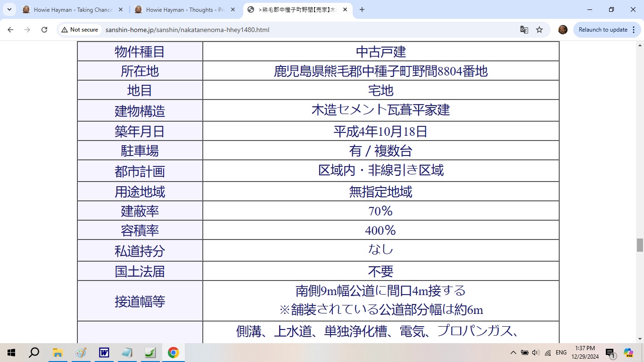644x362 pixels.
Task: Click the URL text in the address bar
Action: coord(187,30)
